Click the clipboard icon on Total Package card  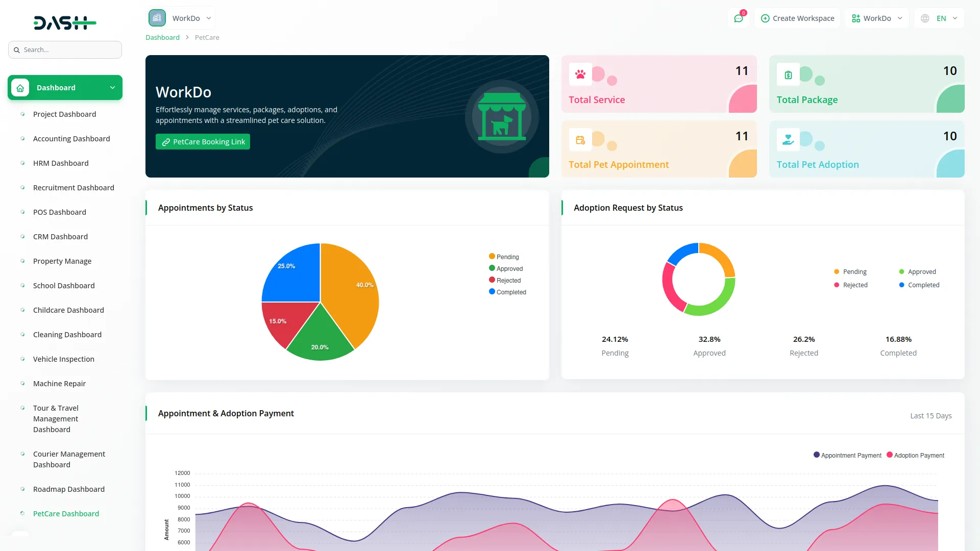coord(788,75)
